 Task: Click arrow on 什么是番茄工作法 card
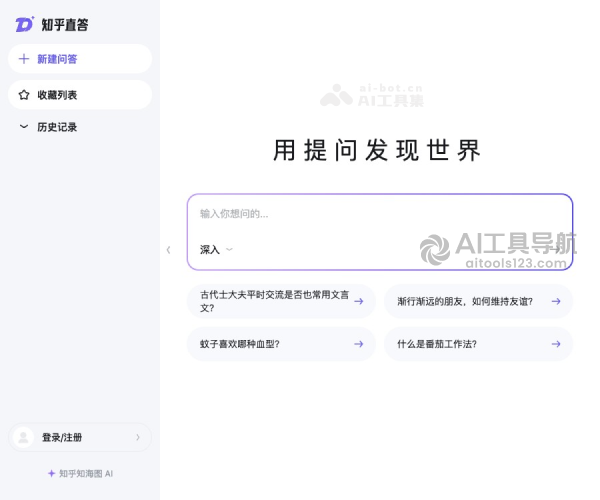(556, 344)
